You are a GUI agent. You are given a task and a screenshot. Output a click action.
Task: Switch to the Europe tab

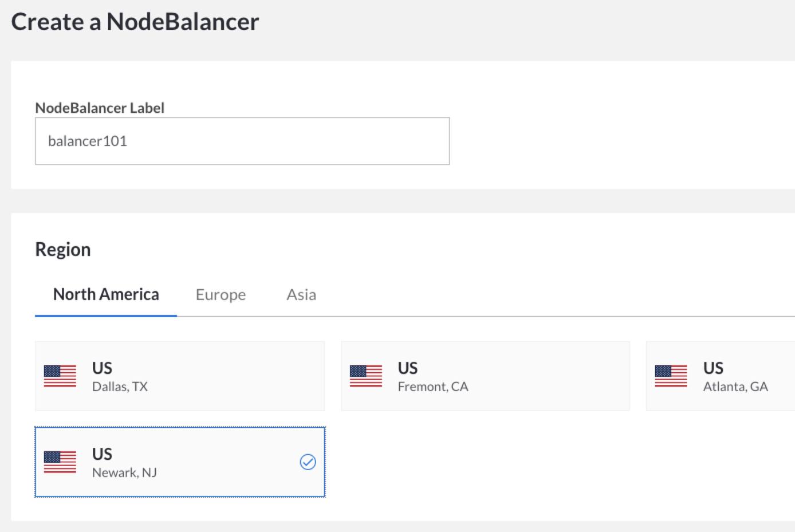(221, 294)
